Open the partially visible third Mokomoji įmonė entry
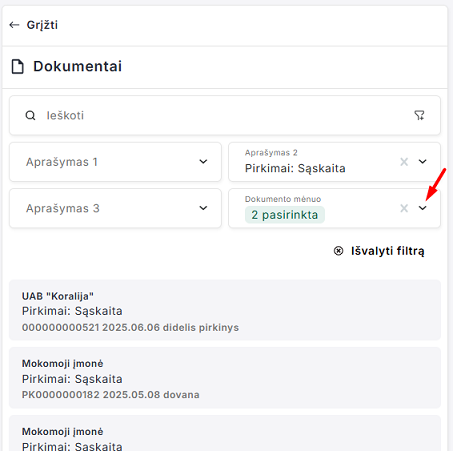This screenshot has height=451, width=453. coord(225,433)
